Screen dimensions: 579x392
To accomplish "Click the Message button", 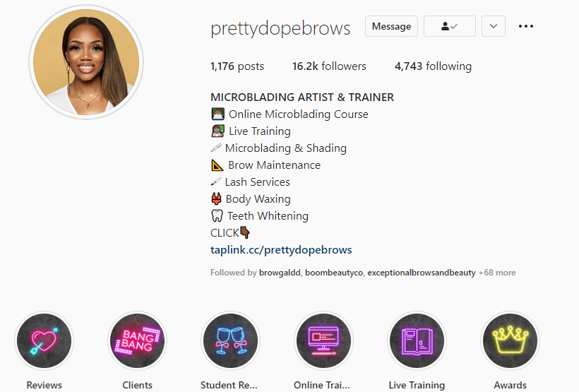I will point(391,26).
